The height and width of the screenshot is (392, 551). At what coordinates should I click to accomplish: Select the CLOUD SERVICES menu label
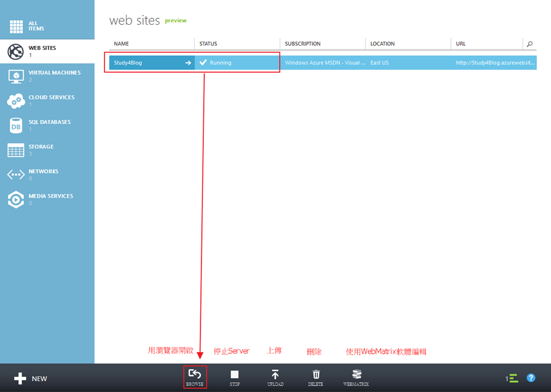(51, 97)
